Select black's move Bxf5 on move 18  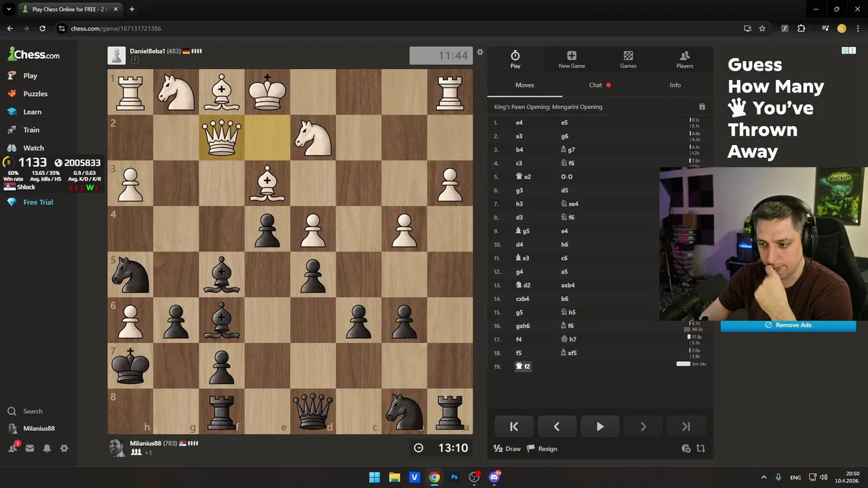coord(569,353)
